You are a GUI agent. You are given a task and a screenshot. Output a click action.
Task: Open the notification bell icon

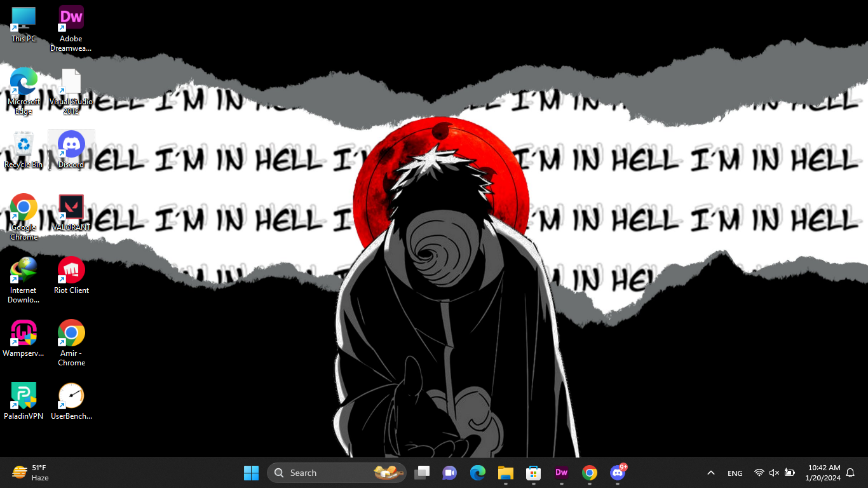[x=850, y=473]
